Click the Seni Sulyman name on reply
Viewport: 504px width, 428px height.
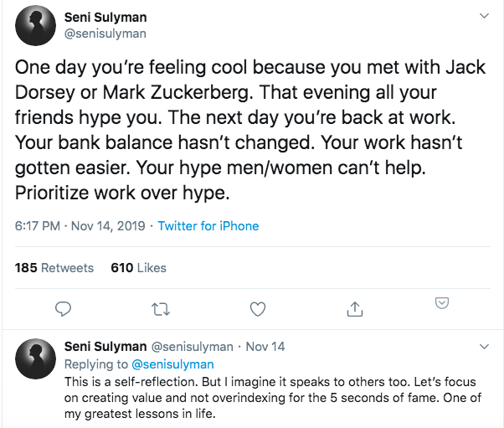[x=105, y=347]
